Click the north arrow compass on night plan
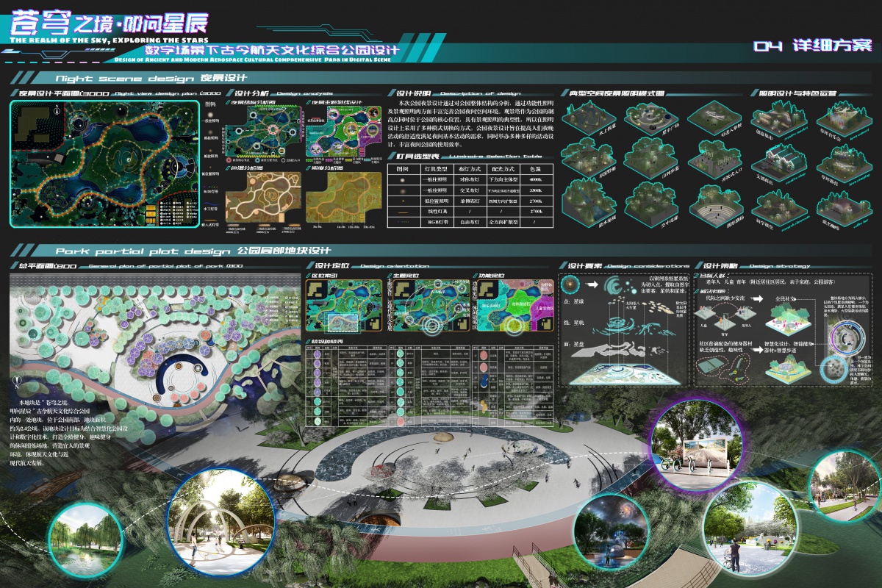The image size is (882, 588). pyautogui.click(x=55, y=111)
